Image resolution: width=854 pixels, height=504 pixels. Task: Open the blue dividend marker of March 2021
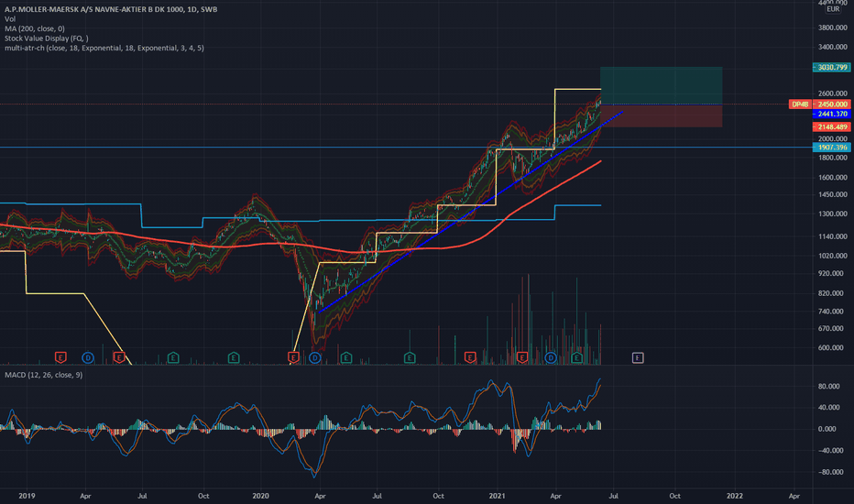pos(551,358)
